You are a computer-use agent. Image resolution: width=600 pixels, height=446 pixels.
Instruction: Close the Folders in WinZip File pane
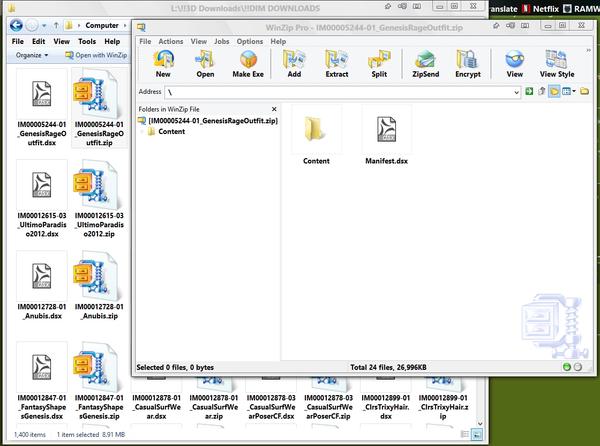click(x=274, y=109)
